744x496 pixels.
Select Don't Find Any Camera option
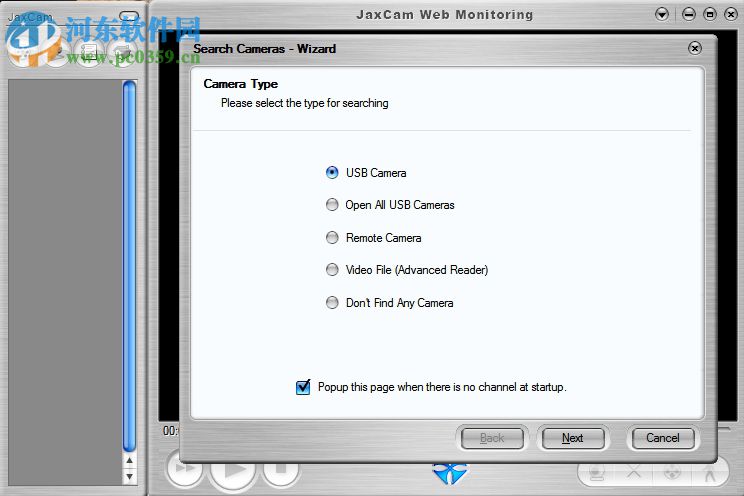[332, 302]
